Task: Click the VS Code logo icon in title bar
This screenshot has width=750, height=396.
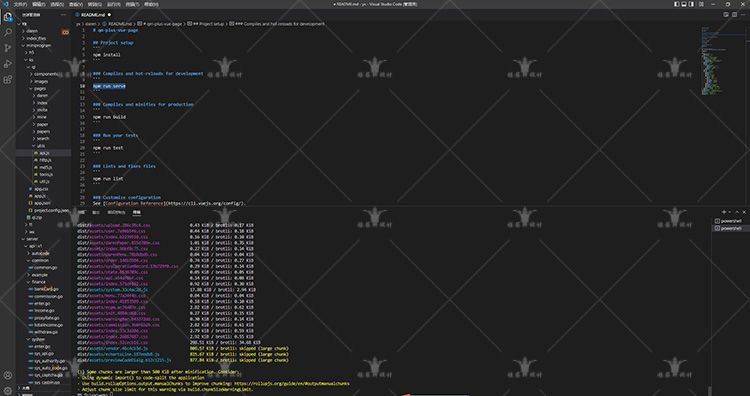Action: (x=6, y=4)
